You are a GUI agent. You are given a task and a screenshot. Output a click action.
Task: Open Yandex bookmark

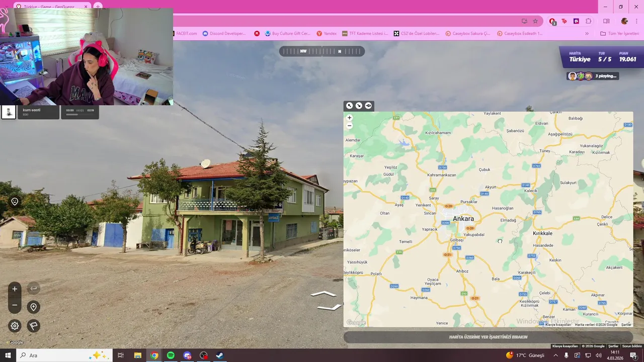[327, 34]
